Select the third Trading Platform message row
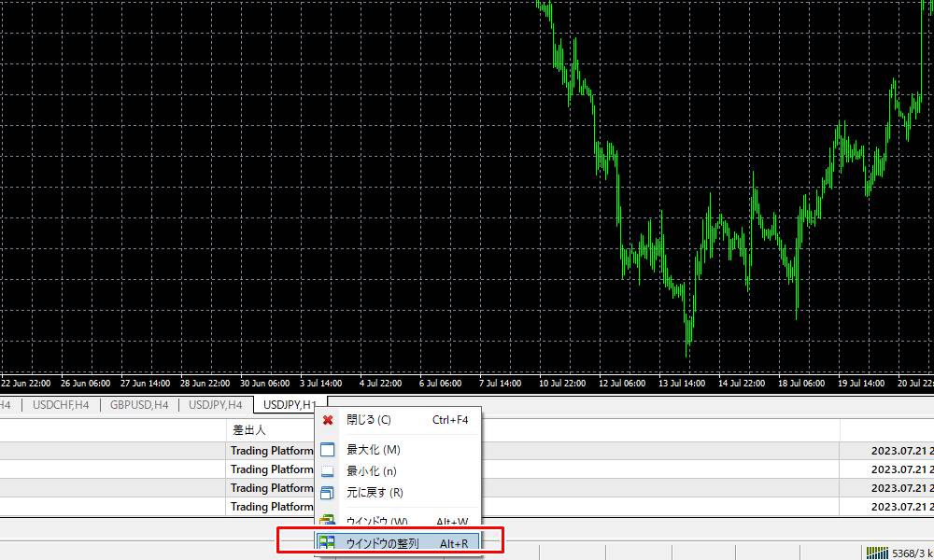Viewport: 934px width, 560px height. [x=272, y=488]
